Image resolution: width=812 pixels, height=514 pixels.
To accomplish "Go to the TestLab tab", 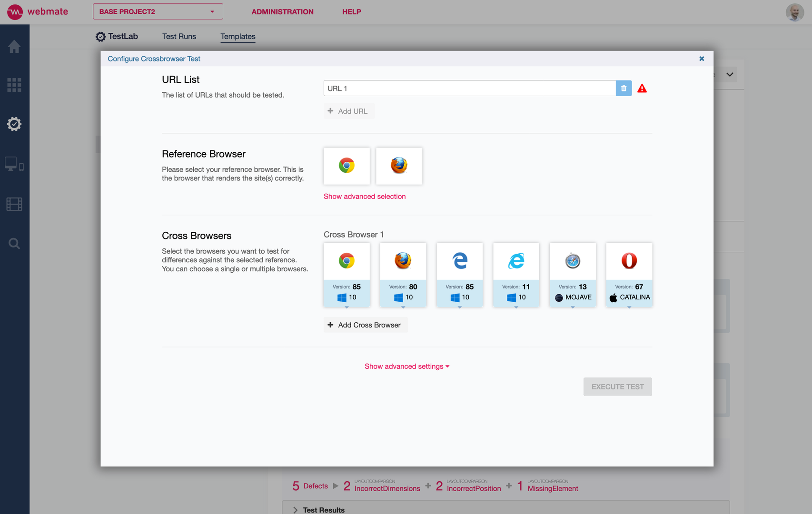I will (117, 37).
